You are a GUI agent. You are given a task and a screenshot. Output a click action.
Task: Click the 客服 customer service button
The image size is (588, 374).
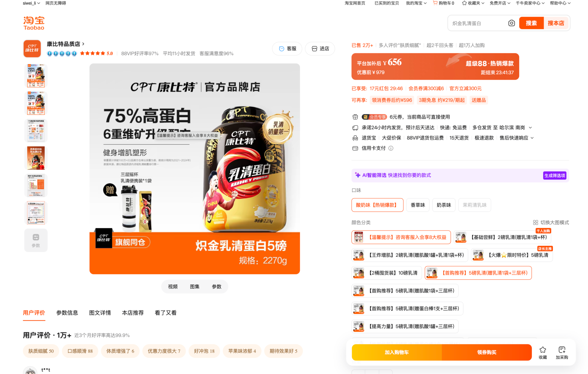[287, 49]
